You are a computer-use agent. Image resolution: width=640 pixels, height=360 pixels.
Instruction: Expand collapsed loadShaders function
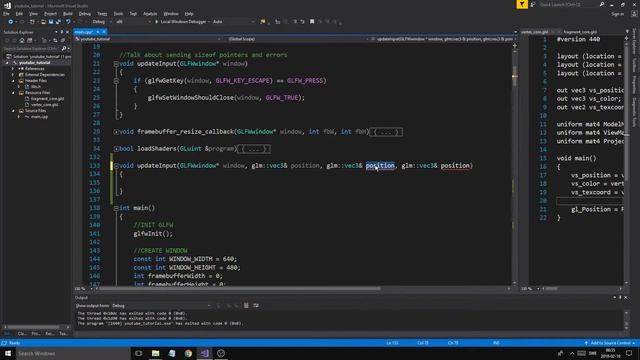pyautogui.click(x=116, y=149)
